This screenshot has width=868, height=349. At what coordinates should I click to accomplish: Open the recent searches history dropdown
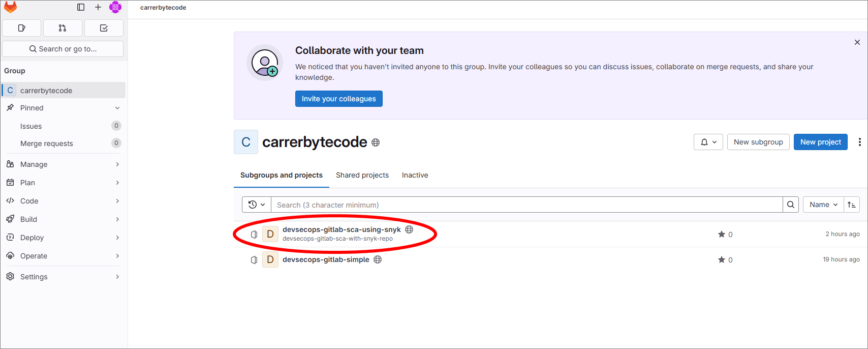(x=257, y=205)
